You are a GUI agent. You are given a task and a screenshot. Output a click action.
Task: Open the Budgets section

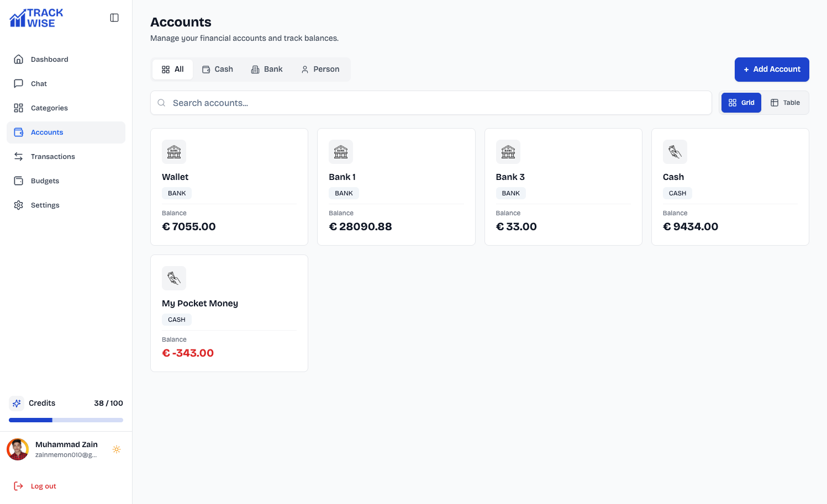(45, 181)
